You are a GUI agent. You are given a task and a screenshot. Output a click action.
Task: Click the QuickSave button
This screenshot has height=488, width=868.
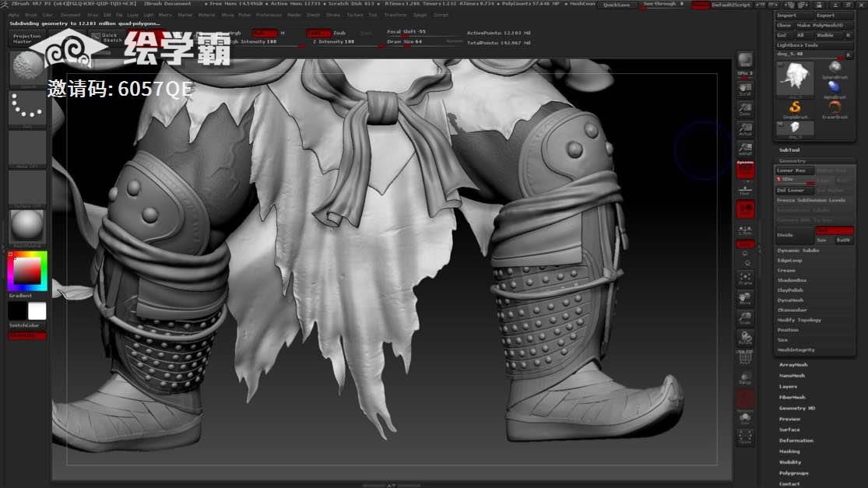(617, 5)
